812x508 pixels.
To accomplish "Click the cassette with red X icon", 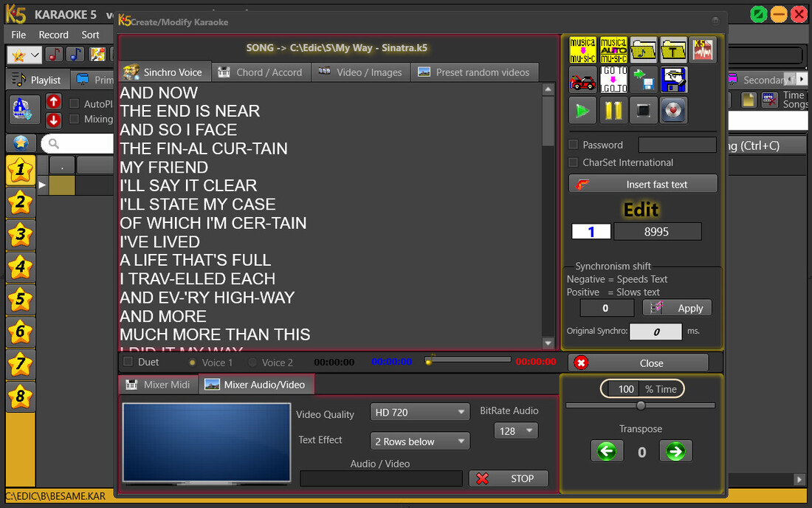I will 769,100.
